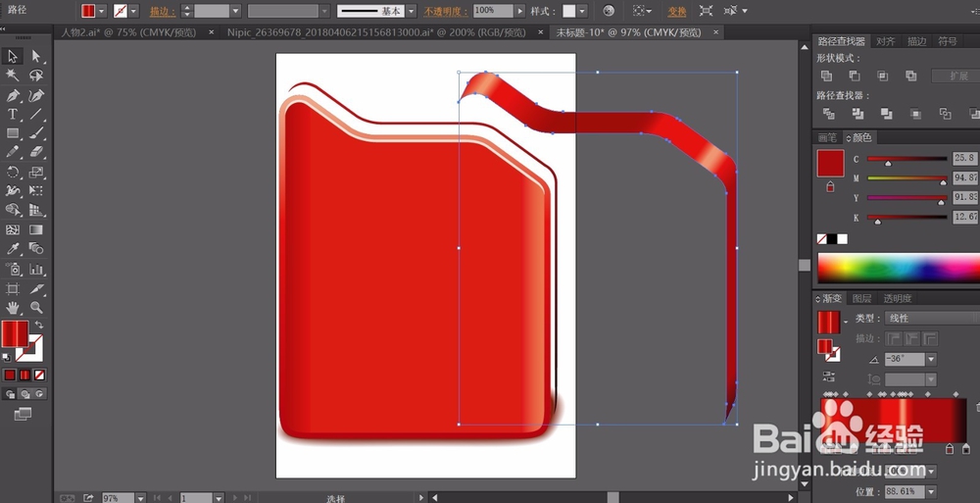
Task: Select the Paintbrush tool
Action: [x=36, y=133]
